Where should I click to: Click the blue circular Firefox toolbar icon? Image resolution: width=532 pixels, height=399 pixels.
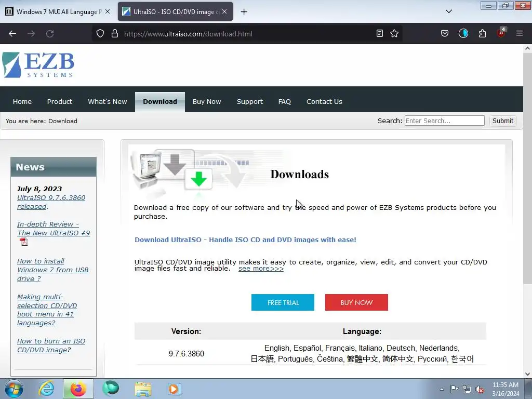click(463, 34)
